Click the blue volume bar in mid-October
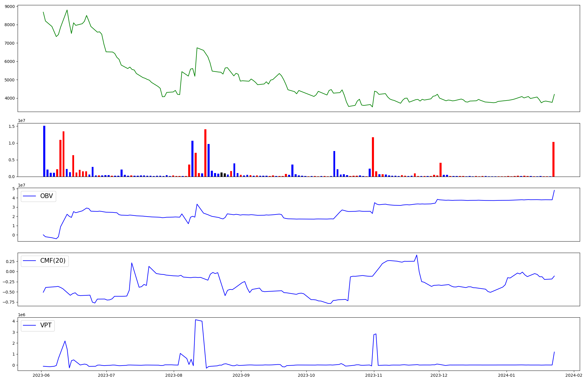 pyautogui.click(x=334, y=164)
